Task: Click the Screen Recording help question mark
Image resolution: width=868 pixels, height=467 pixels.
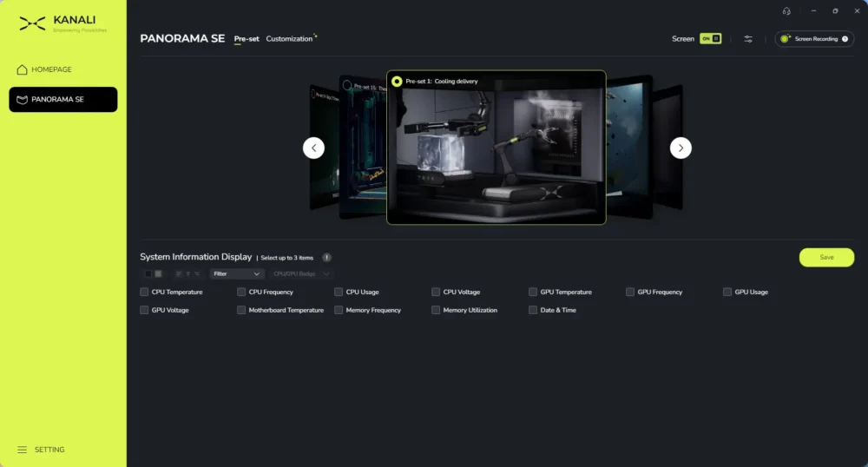Action: click(x=845, y=39)
